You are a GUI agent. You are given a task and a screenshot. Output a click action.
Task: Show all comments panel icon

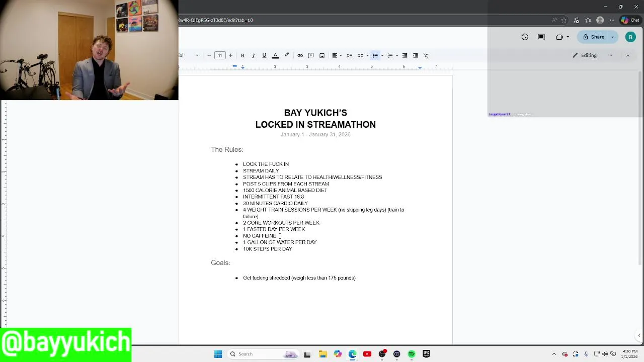pos(541,37)
